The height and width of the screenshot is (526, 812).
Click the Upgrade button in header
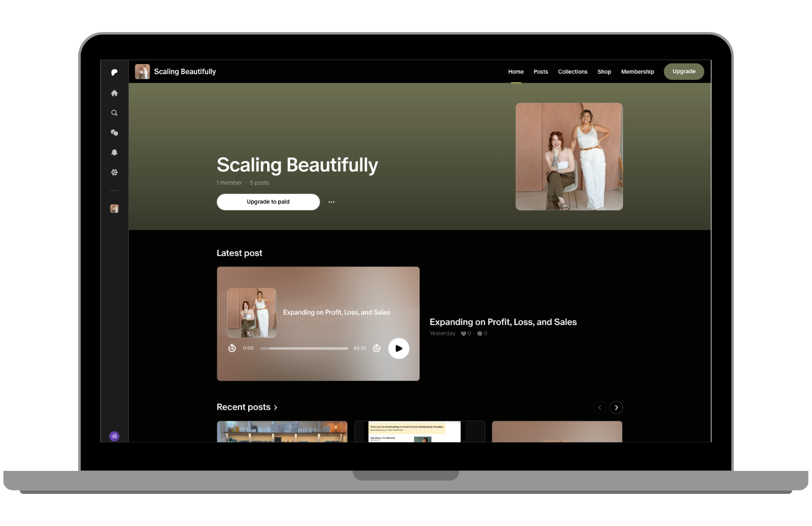point(684,72)
